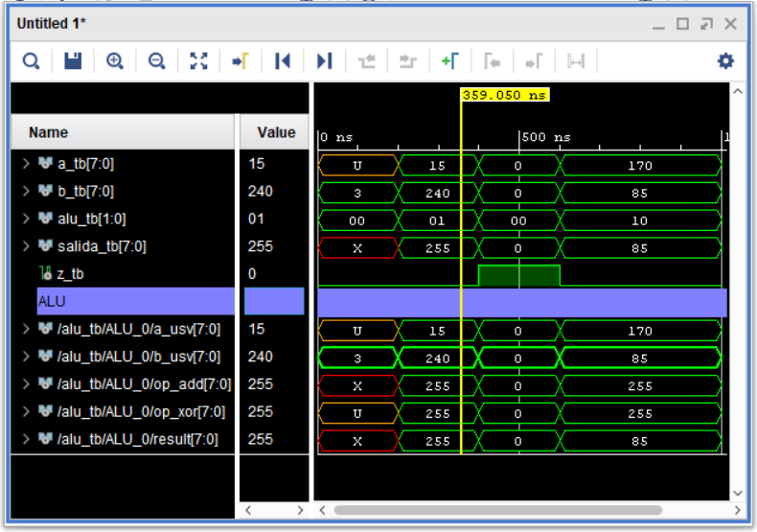Expand the salida_tb[7:0] bus
Screen dimensions: 757x532
(x=26, y=246)
